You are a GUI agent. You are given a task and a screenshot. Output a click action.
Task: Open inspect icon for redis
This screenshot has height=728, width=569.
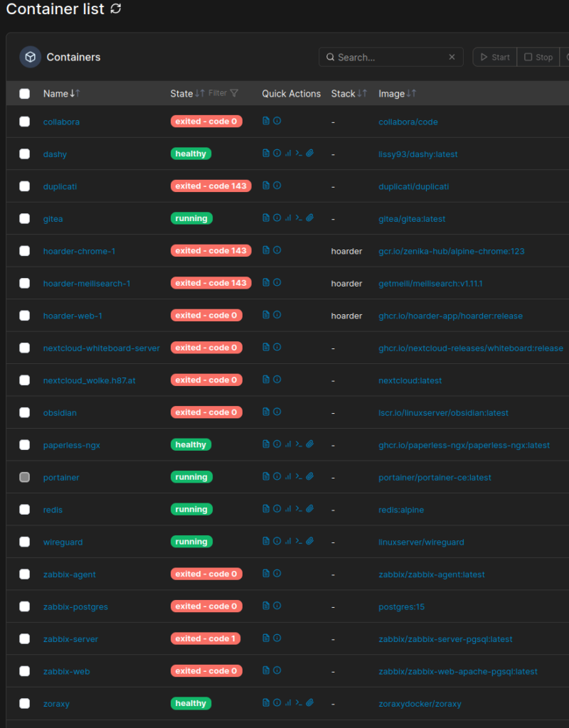pyautogui.click(x=277, y=509)
